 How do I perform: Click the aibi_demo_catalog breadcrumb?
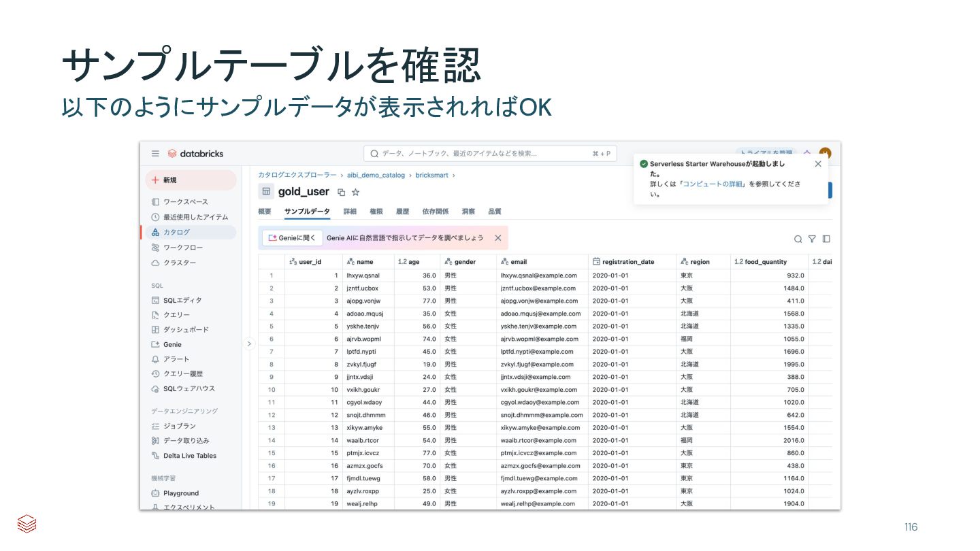(376, 176)
